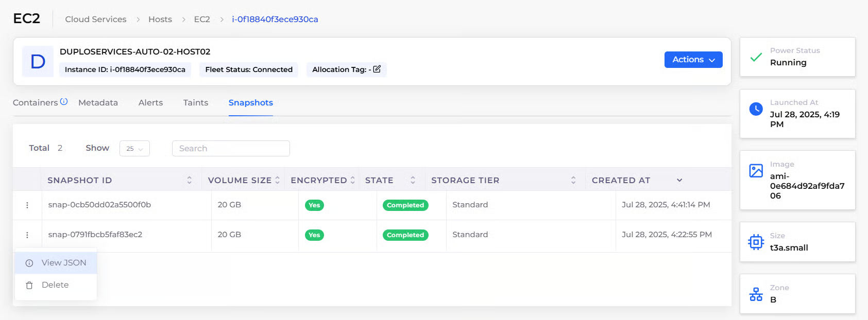The height and width of the screenshot is (320, 868).
Task: Edit the Allocation Tag pencil icon
Action: tap(377, 69)
